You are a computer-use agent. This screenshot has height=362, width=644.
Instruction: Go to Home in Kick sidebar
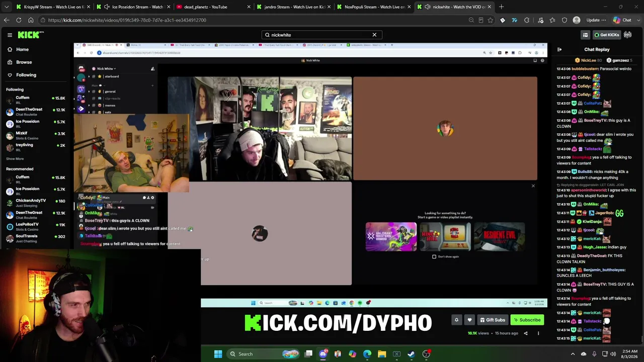click(22, 49)
